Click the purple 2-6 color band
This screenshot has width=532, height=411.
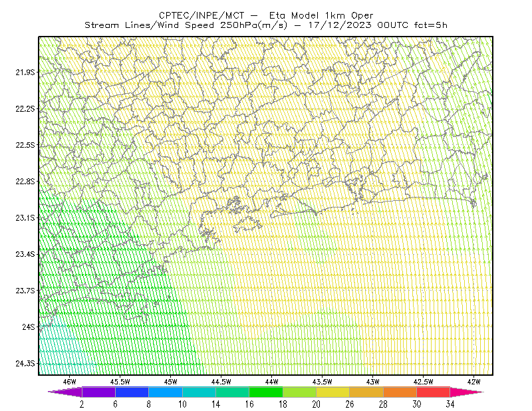[98, 392]
